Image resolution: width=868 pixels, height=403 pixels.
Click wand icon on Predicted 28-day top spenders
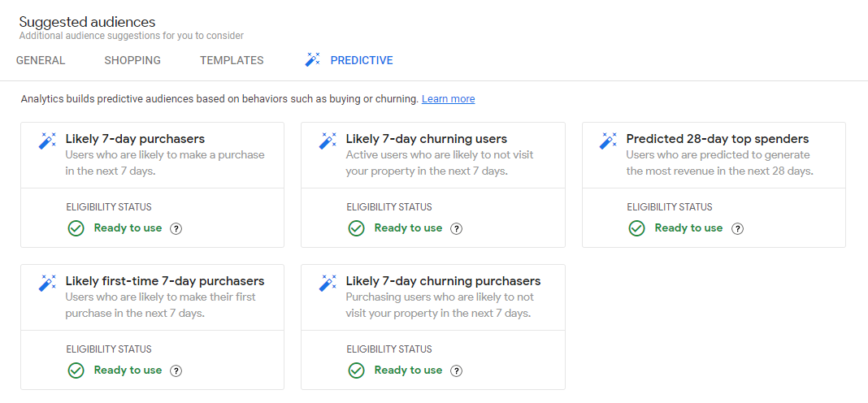(608, 141)
